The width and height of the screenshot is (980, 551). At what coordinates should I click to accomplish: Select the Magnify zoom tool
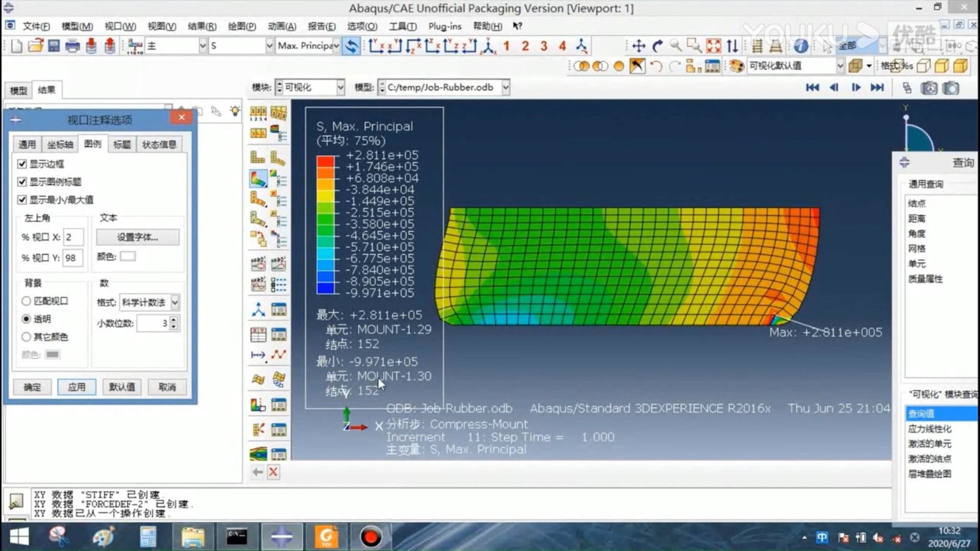pos(676,46)
